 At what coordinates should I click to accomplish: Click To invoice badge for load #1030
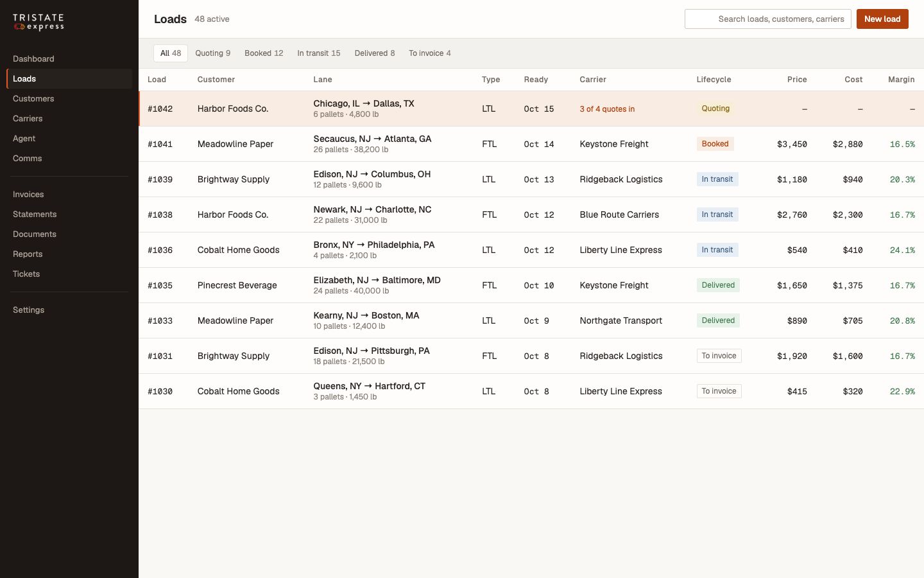719,391
